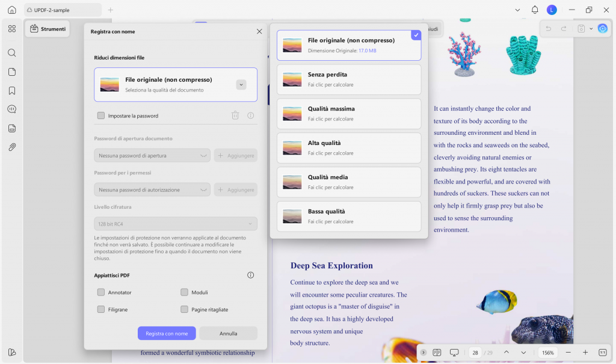Click the Registra con nome button
Screen dimensions: 616x364
(x=167, y=333)
